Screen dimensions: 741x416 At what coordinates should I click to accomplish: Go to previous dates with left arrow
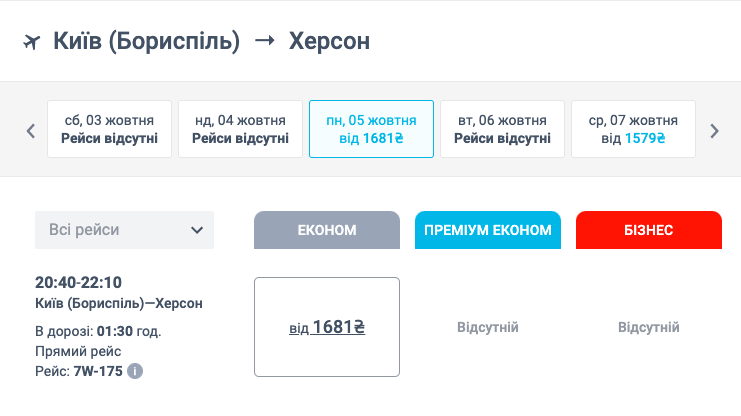(31, 131)
